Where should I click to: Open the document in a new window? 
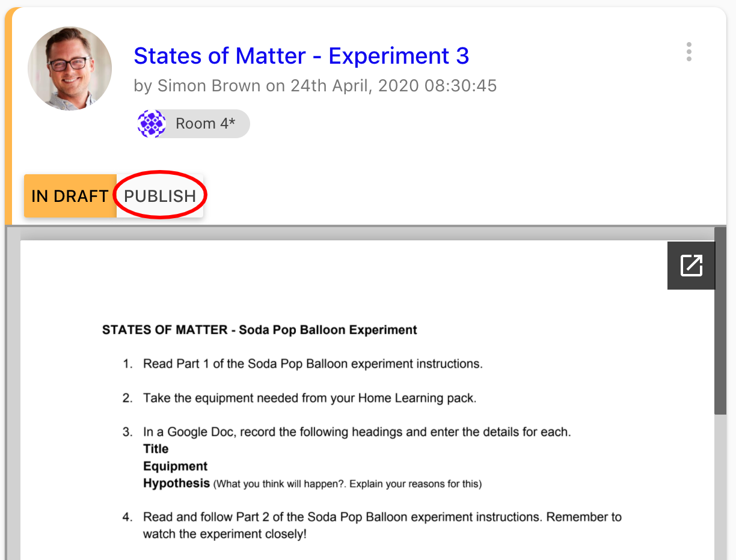pos(691,266)
